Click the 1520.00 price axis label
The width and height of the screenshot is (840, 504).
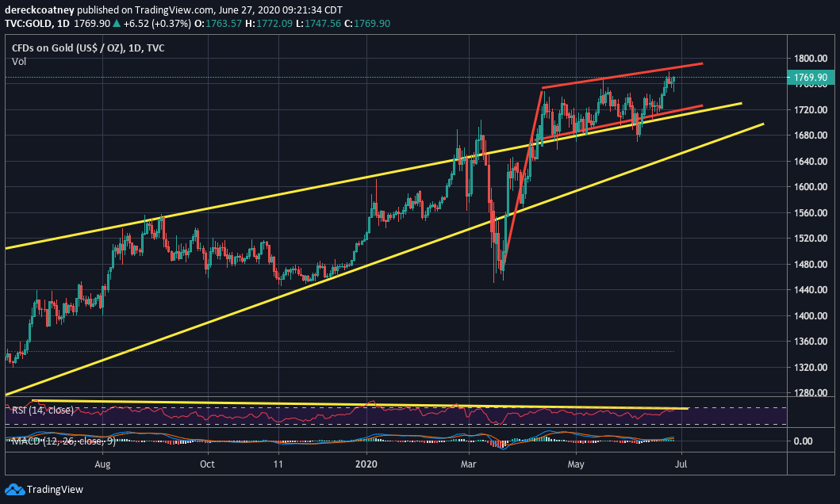[x=811, y=238]
